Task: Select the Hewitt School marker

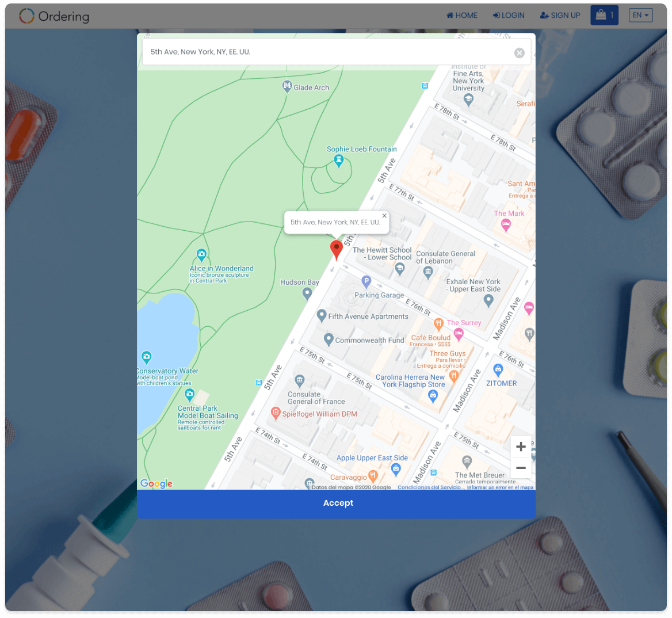Action: coord(399,269)
